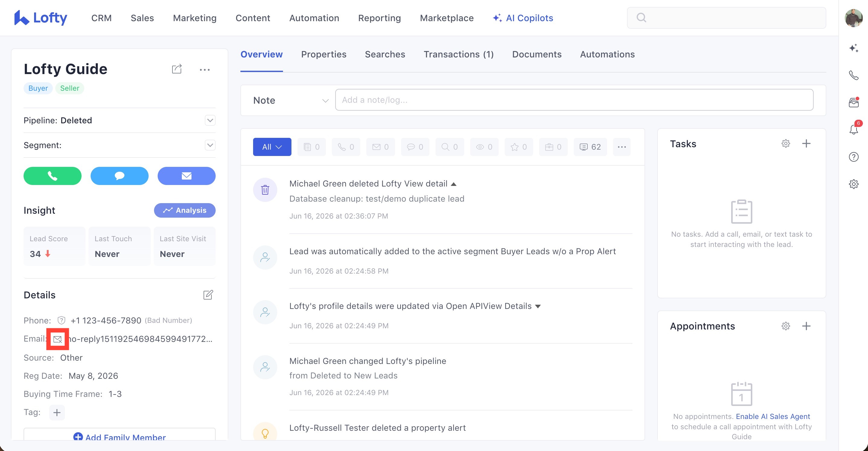Switch to the Documents tab
The width and height of the screenshot is (868, 451).
(x=536, y=54)
